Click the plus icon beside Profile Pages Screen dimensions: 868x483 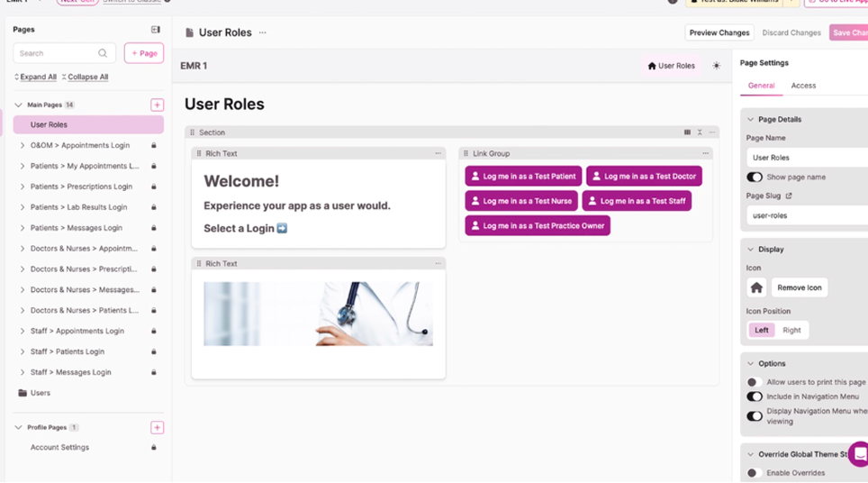point(157,428)
